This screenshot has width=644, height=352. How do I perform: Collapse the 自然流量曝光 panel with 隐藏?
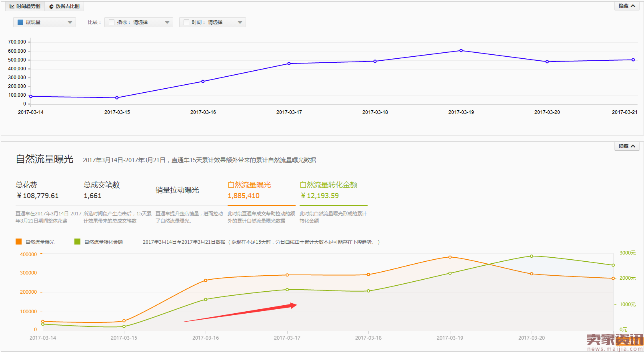tap(627, 146)
